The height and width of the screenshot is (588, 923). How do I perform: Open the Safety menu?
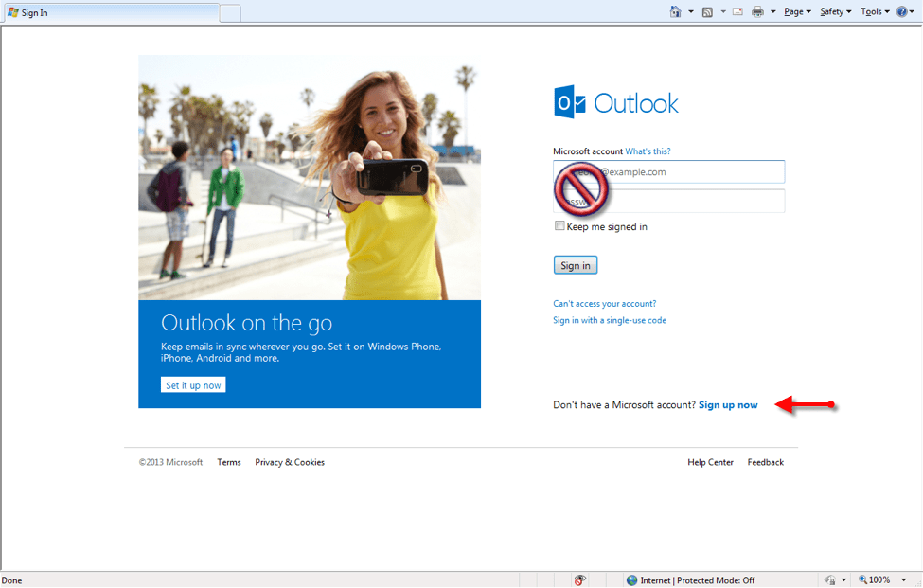835,11
